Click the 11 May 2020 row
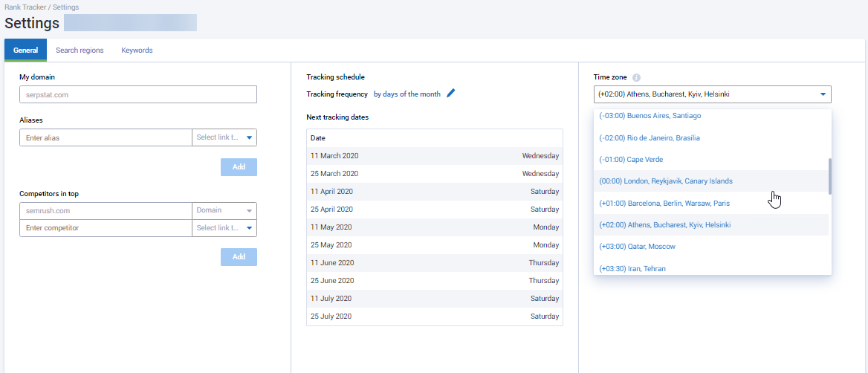Image resolution: width=868 pixels, height=373 pixels. coord(435,227)
